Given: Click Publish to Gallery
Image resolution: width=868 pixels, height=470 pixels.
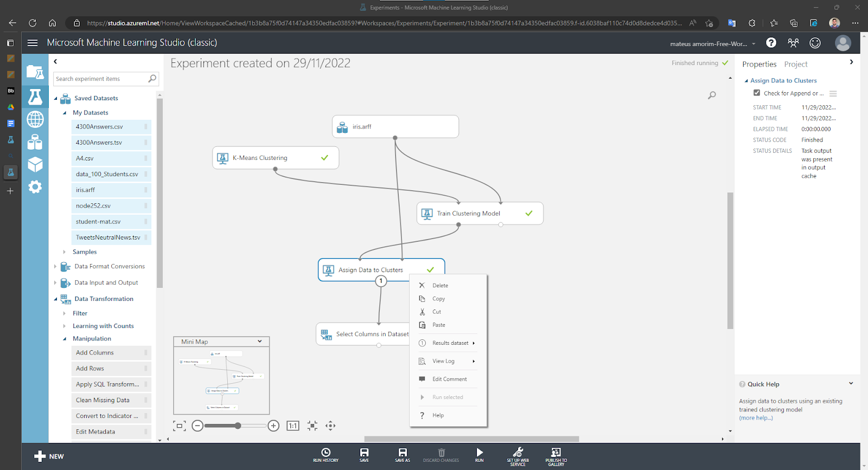Looking at the screenshot, I should (x=556, y=456).
